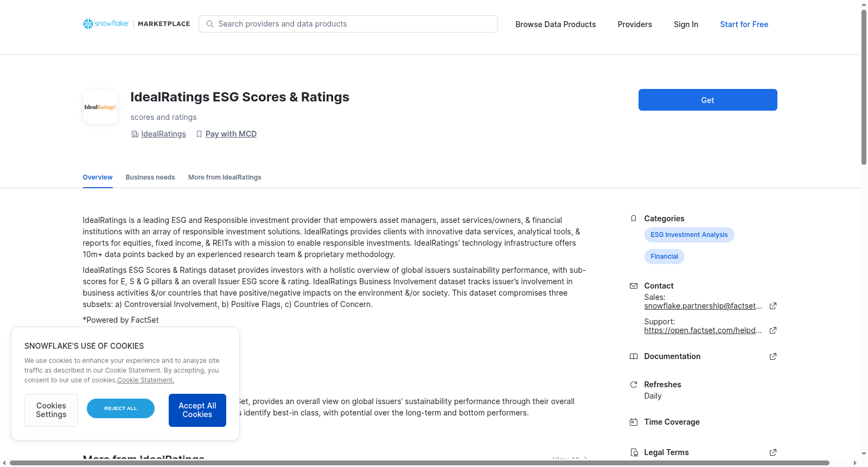Screen dimensions: 868x467
Task: Open Documentation external link icon
Action: point(773,356)
